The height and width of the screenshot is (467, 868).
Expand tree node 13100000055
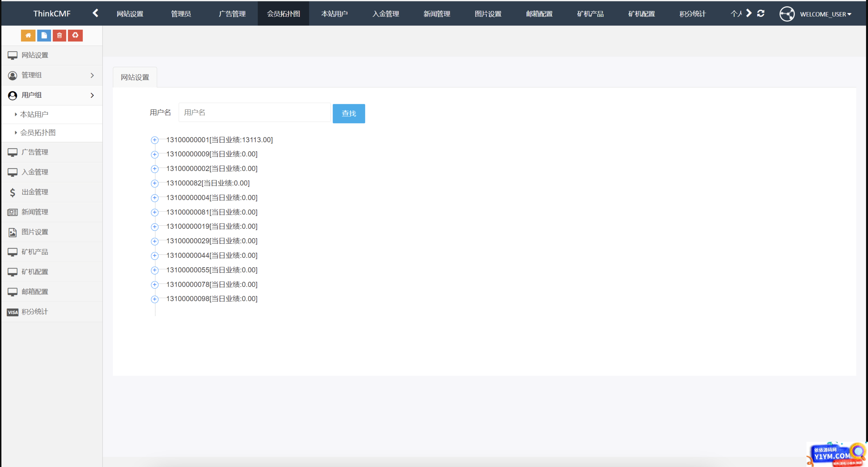pos(155,270)
